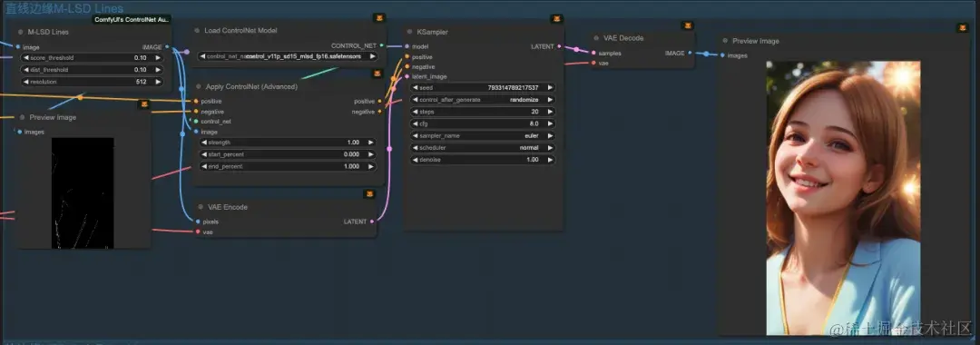
Task: Click the LATENT output port on KSampler
Action: 559,46
